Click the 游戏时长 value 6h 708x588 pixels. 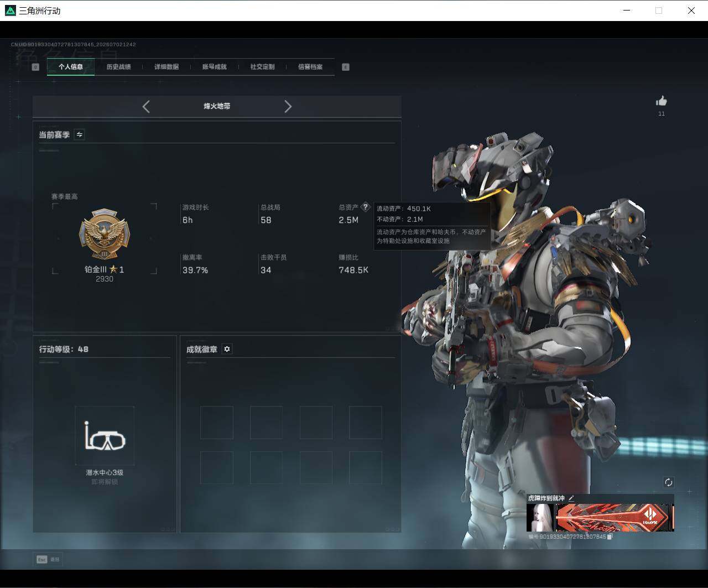(188, 220)
